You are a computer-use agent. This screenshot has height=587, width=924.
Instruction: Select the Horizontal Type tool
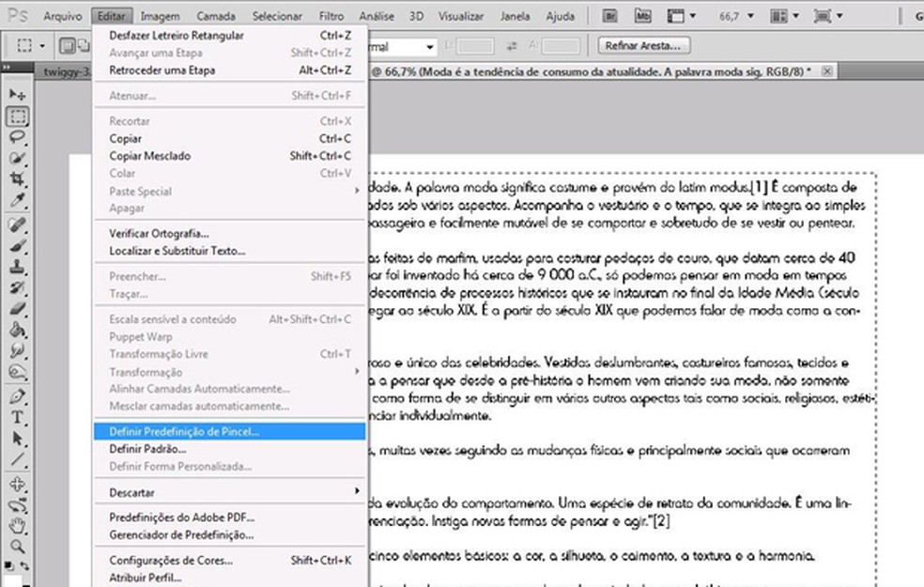[18, 417]
